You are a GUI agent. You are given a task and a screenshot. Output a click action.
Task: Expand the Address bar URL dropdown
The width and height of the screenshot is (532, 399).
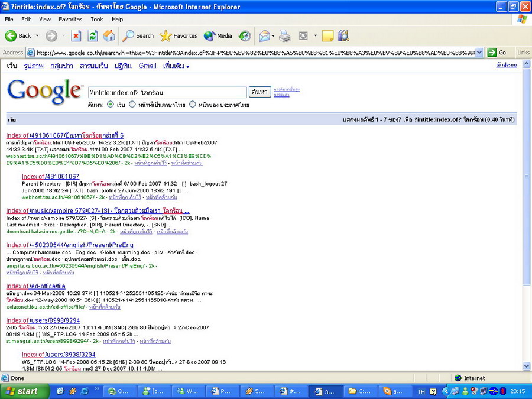pos(479,53)
